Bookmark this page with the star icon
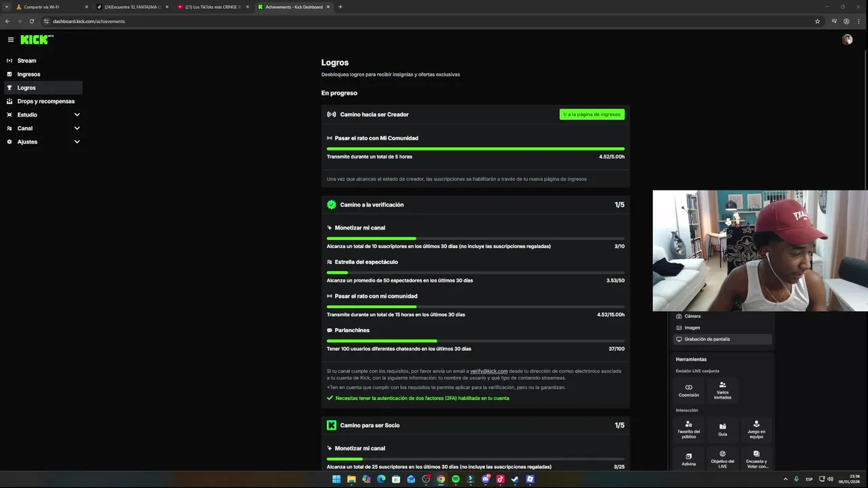 coord(817,21)
